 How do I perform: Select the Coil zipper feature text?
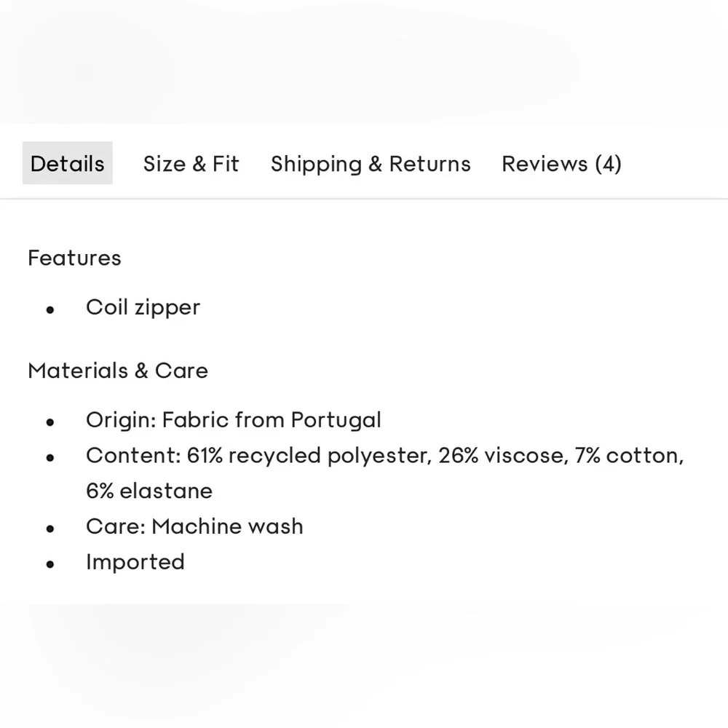[143, 308]
